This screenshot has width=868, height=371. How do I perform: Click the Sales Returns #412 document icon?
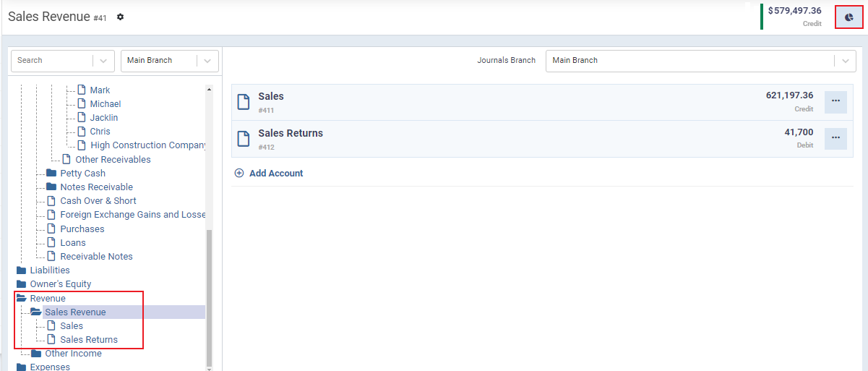click(x=244, y=139)
